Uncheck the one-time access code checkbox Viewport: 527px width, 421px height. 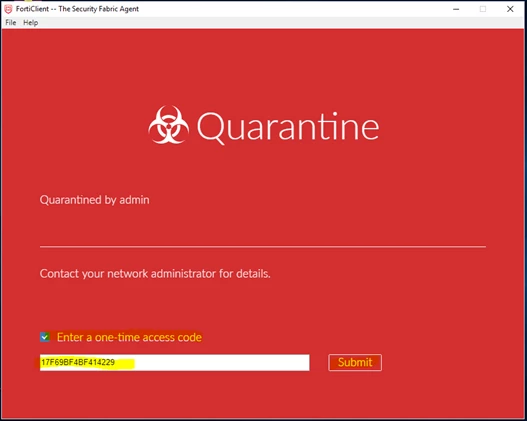pos(45,337)
